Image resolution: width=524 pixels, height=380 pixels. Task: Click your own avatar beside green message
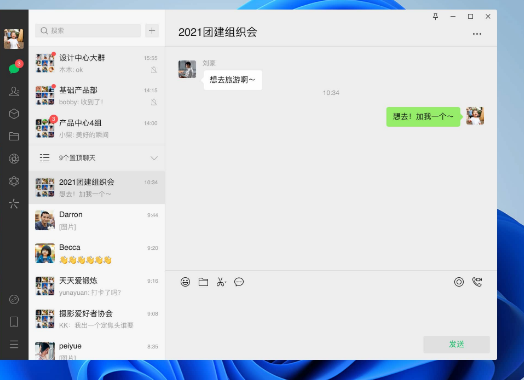pos(475,116)
